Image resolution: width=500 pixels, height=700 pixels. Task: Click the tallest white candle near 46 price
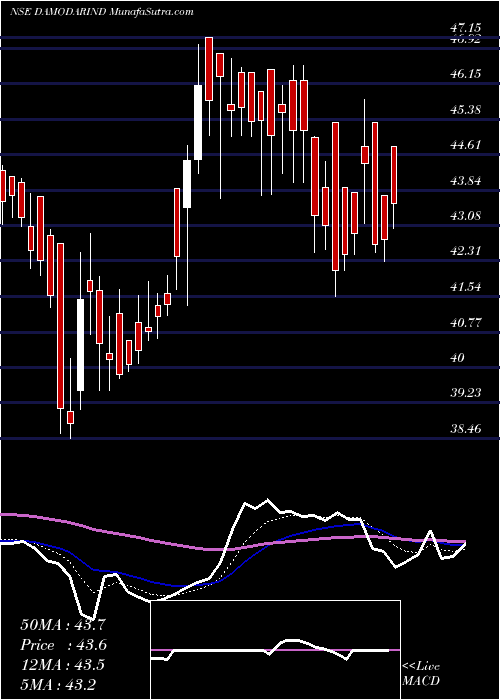pos(198,122)
